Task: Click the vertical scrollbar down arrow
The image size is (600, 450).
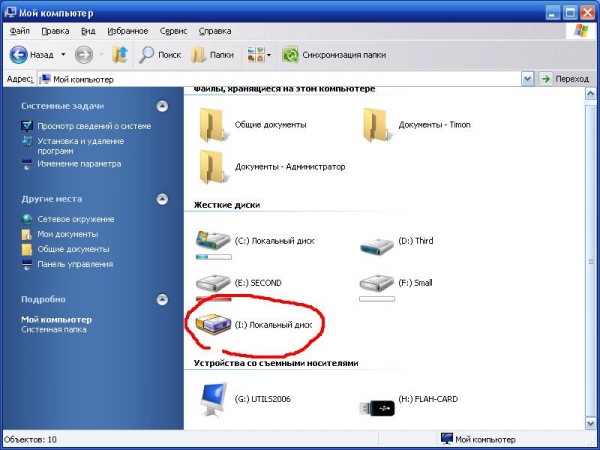Action: pyautogui.click(x=590, y=423)
